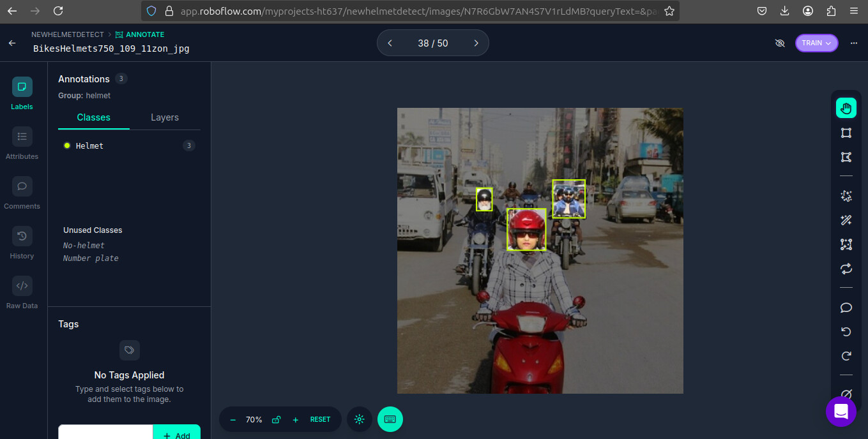Viewport: 868px width, 439px height.
Task: Toggle keyboard shortcuts panel button
Action: click(390, 419)
